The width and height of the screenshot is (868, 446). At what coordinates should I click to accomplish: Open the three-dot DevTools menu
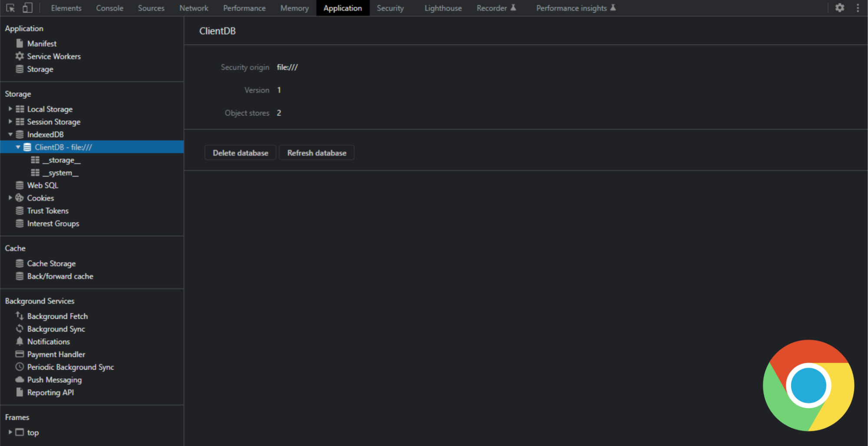[857, 8]
